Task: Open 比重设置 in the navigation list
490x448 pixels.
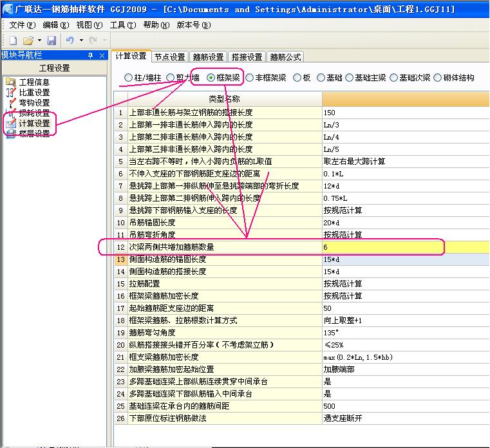Action: click(x=34, y=93)
